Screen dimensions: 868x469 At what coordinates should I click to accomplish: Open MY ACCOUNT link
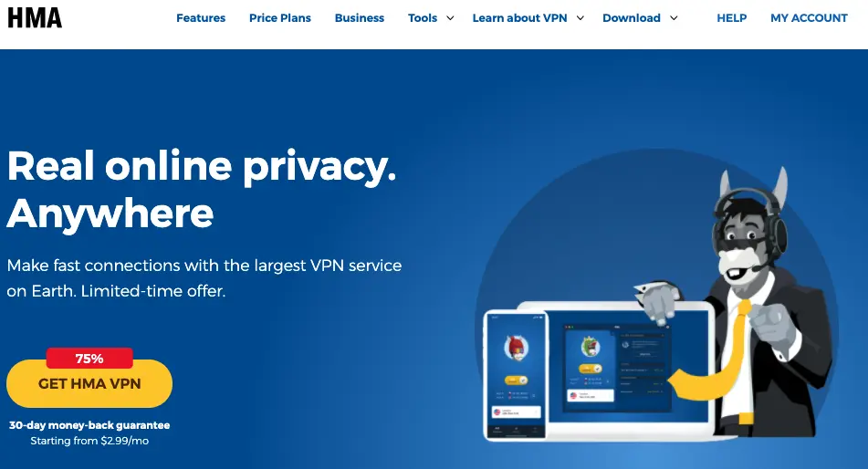click(809, 18)
